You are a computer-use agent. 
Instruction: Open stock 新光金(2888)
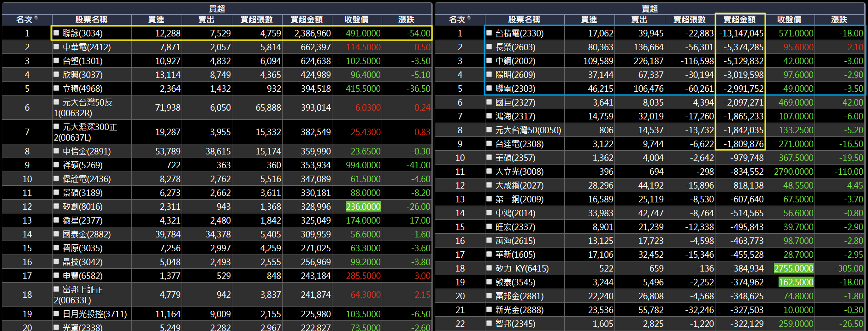(520, 310)
